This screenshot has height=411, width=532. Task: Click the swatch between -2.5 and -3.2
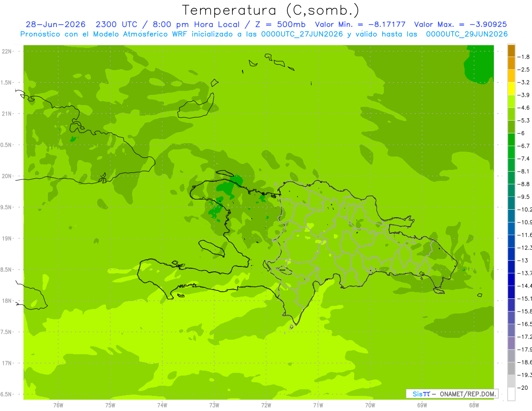(511, 76)
